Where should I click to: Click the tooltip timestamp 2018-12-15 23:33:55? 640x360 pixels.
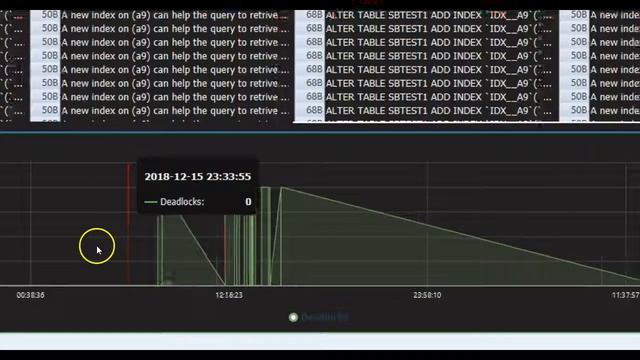click(x=198, y=177)
